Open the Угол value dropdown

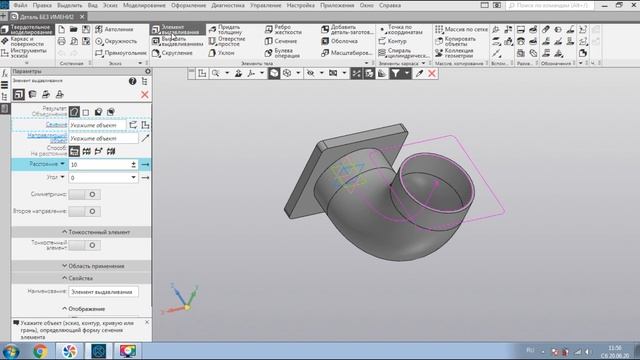tap(133, 178)
